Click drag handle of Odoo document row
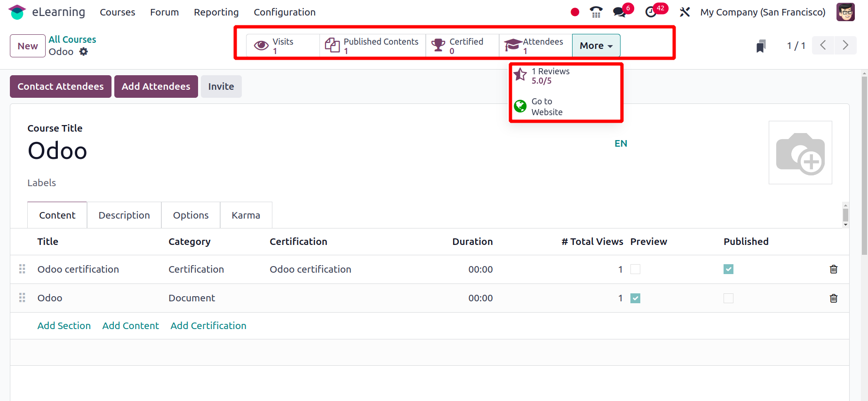 (22, 298)
